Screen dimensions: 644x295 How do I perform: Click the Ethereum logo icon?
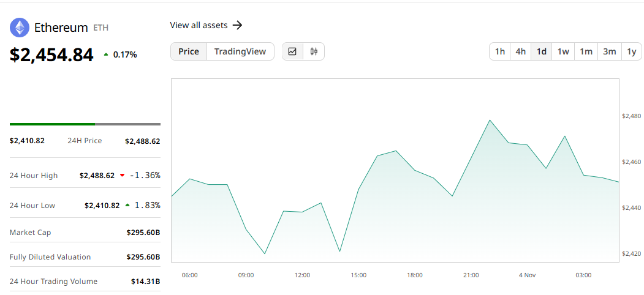(x=20, y=28)
